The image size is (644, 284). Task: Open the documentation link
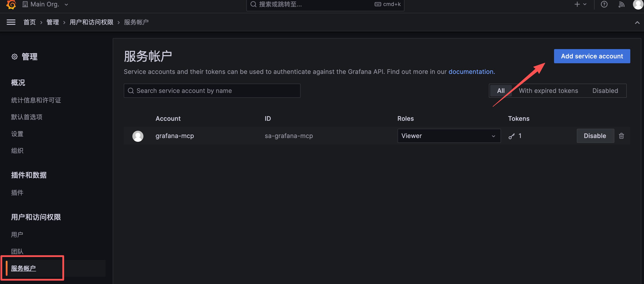coord(471,72)
